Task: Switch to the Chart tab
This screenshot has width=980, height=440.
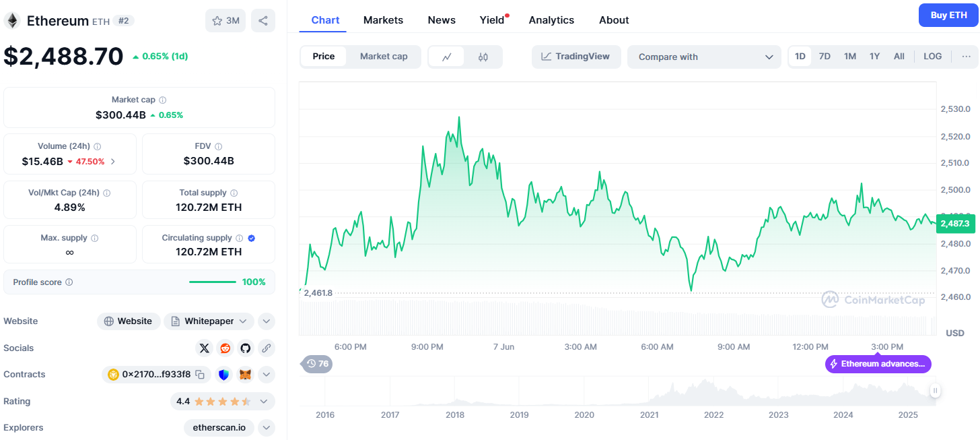Action: coord(325,20)
